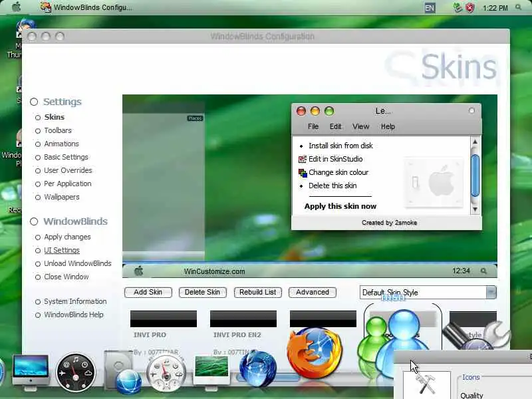Click Apple logo in preview taskbar
This screenshot has width=532, height=399.
coord(139,271)
